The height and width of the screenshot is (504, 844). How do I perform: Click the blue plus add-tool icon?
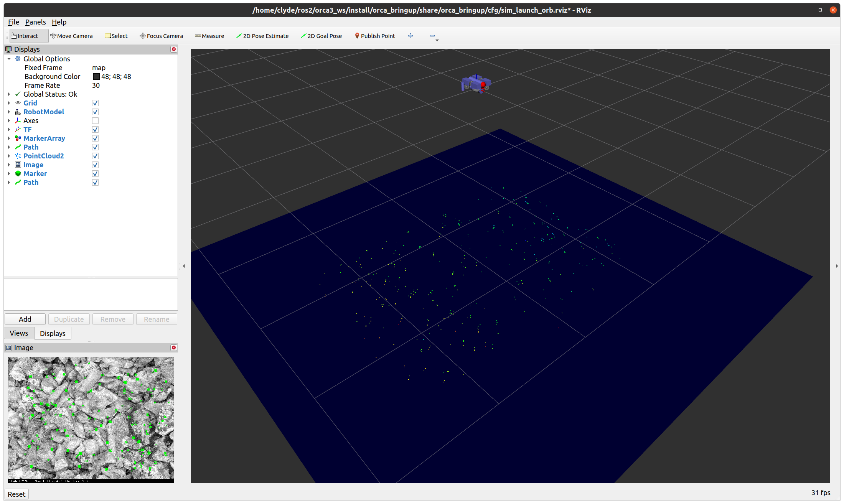click(x=410, y=36)
